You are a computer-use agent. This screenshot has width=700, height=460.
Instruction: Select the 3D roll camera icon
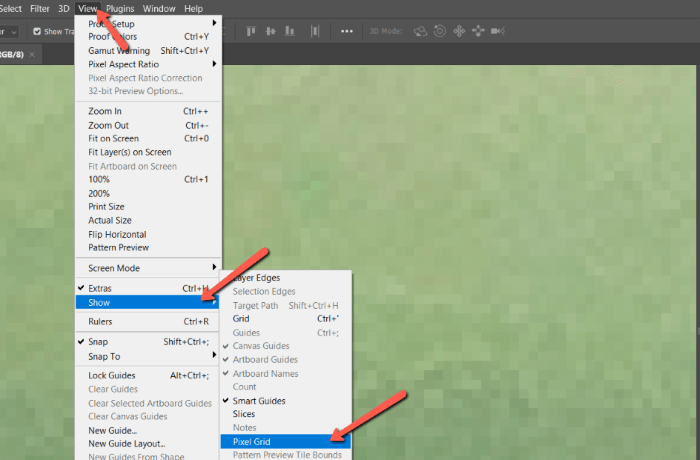(x=439, y=31)
